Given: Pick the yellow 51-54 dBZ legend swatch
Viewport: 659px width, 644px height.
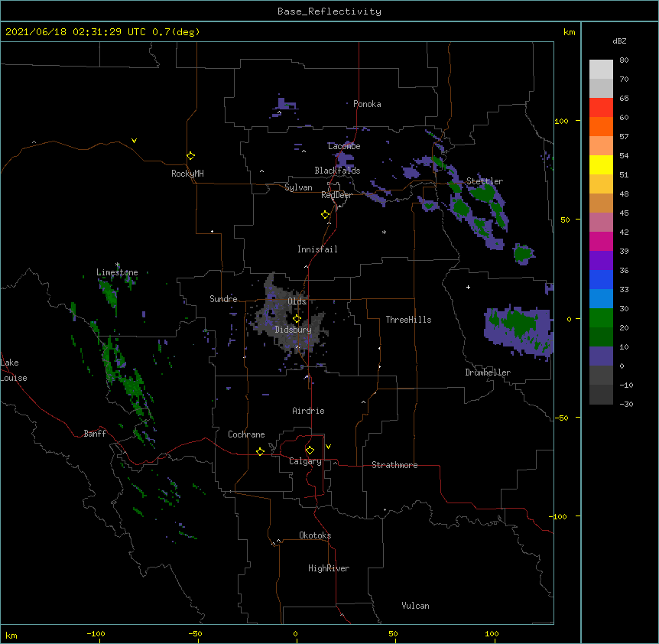Looking at the screenshot, I should point(601,164).
